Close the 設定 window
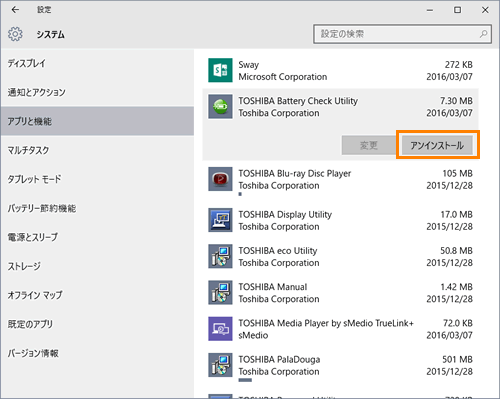 (x=485, y=10)
